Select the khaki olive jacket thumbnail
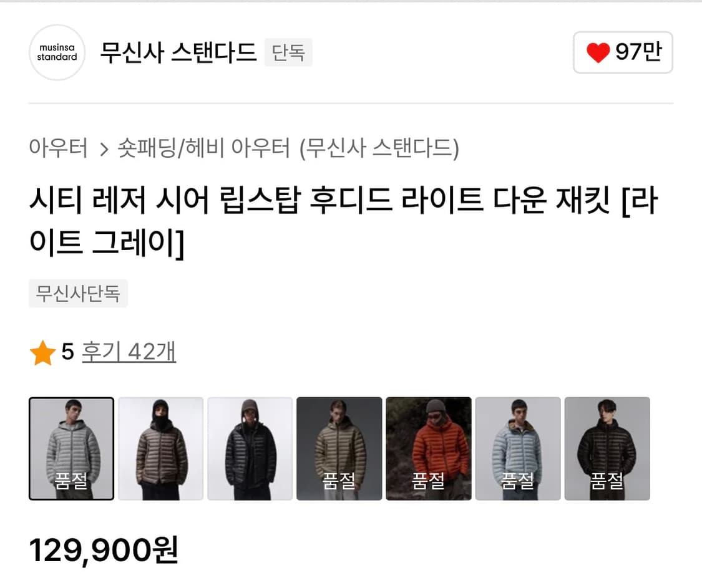Image resolution: width=702 pixels, height=588 pixels. click(339, 448)
